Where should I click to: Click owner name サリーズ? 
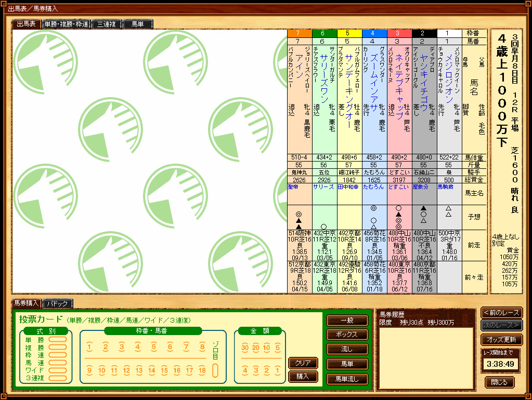(323, 187)
